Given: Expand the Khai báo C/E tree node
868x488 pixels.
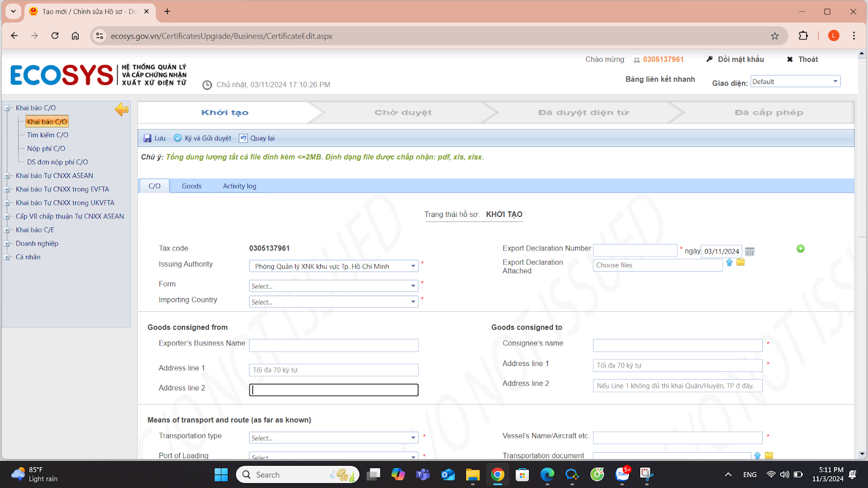Looking at the screenshot, I should click(7, 230).
